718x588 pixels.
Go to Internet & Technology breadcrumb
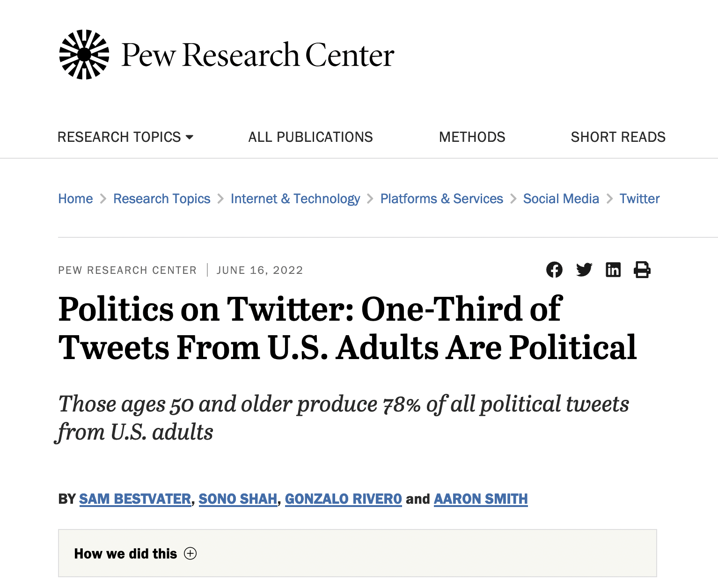coord(295,198)
